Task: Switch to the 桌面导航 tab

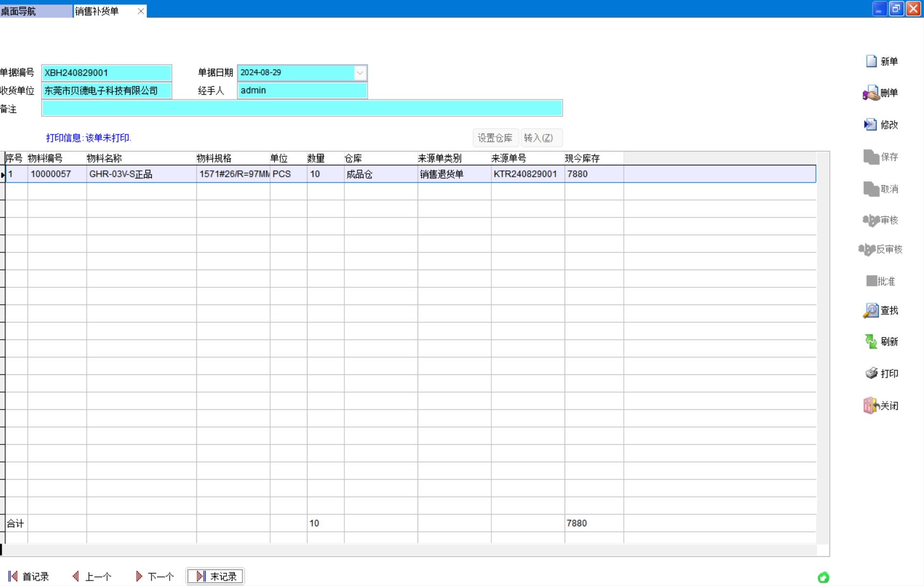Action: pos(35,11)
